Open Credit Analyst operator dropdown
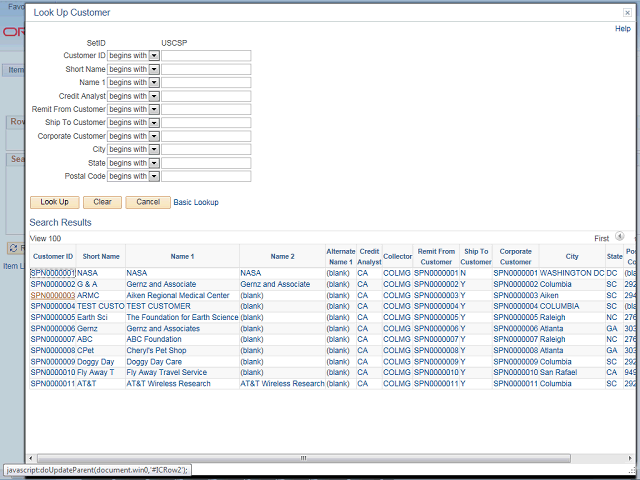Viewport: 640px width, 480px height. point(154,96)
